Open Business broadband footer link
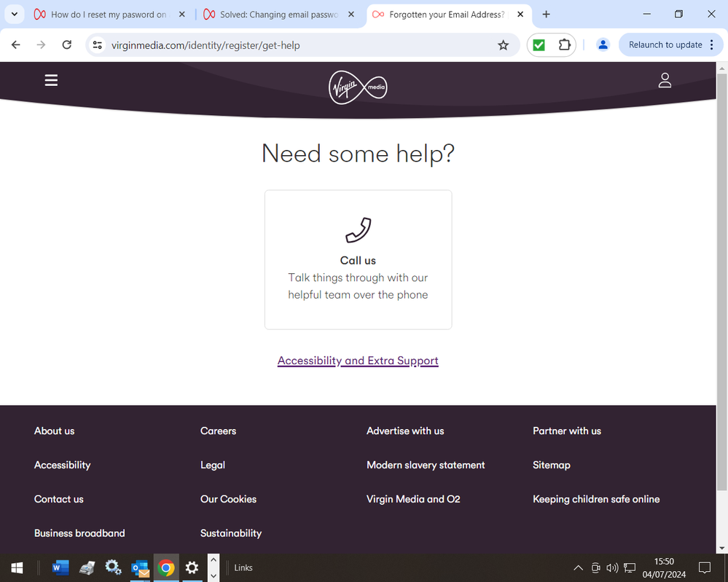Screen dimensions: 728x582 coord(79,533)
